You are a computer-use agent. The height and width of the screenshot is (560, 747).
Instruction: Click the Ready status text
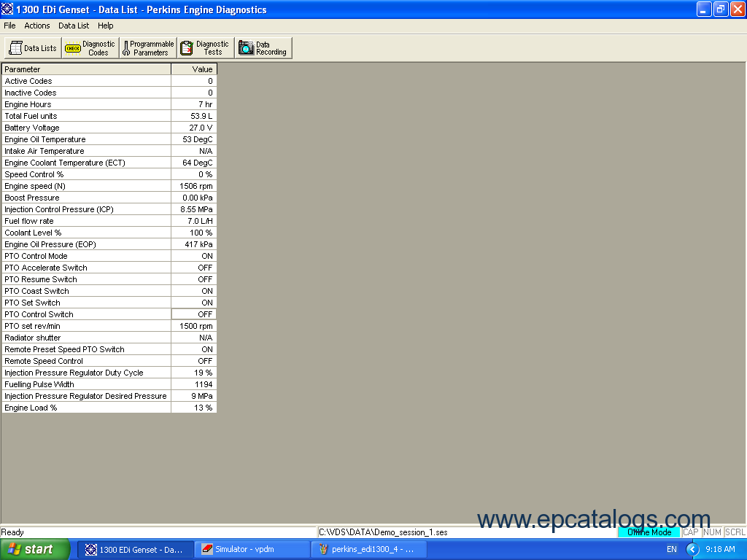point(12,532)
